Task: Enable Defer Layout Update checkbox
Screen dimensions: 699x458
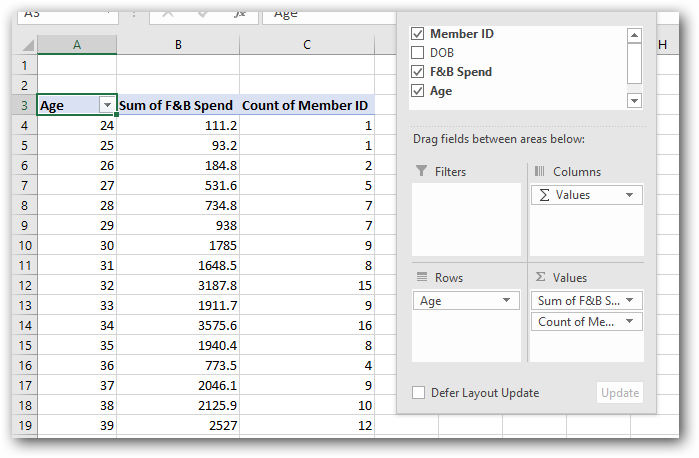Action: pos(419,393)
